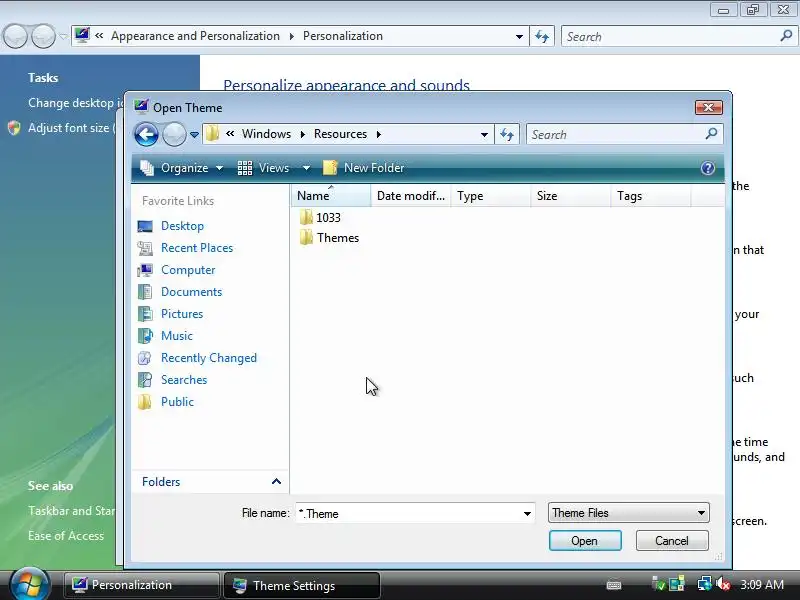Sort by Name column header
This screenshot has width=800, height=600.
331,196
